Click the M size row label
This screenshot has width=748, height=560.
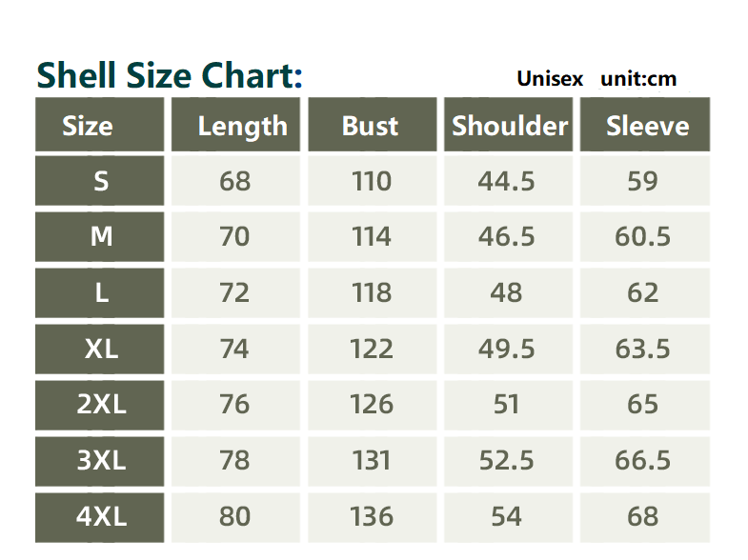click(101, 236)
